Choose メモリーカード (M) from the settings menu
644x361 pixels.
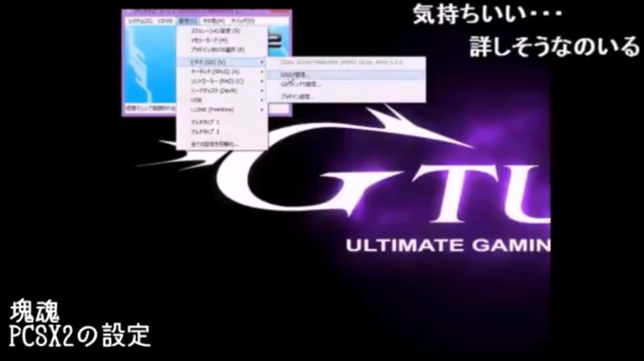click(221, 40)
